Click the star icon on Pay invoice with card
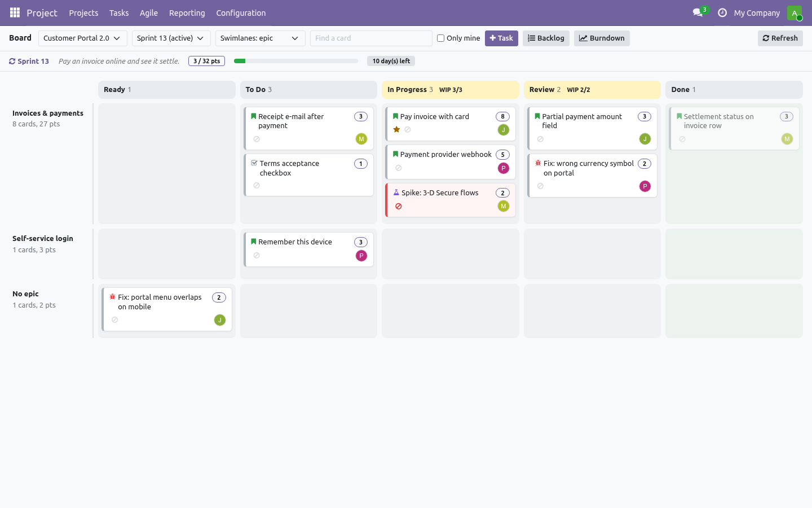Image resolution: width=812 pixels, height=508 pixels. tap(396, 129)
